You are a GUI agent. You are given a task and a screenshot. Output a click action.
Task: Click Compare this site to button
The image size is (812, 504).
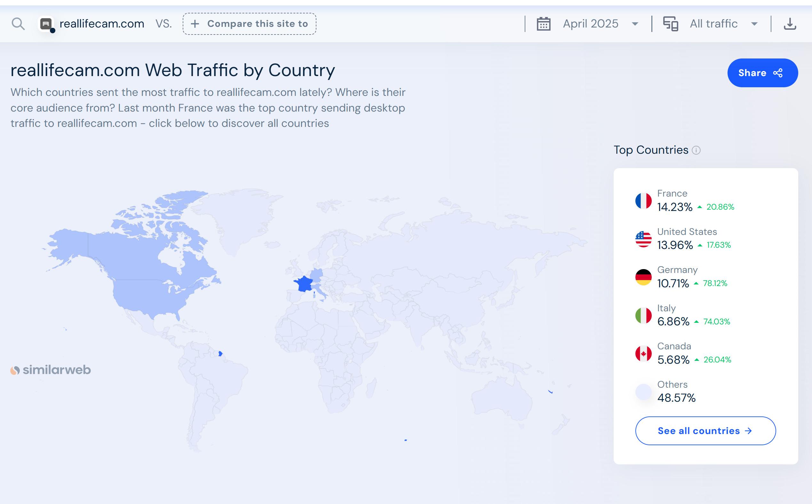point(249,24)
